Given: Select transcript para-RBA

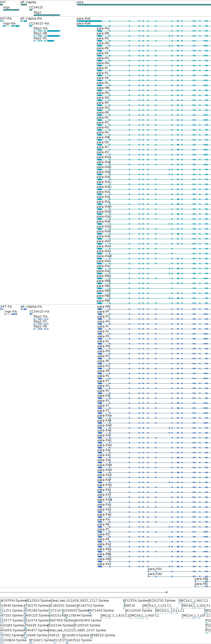Looking at the screenshot, I should pos(104,276).
